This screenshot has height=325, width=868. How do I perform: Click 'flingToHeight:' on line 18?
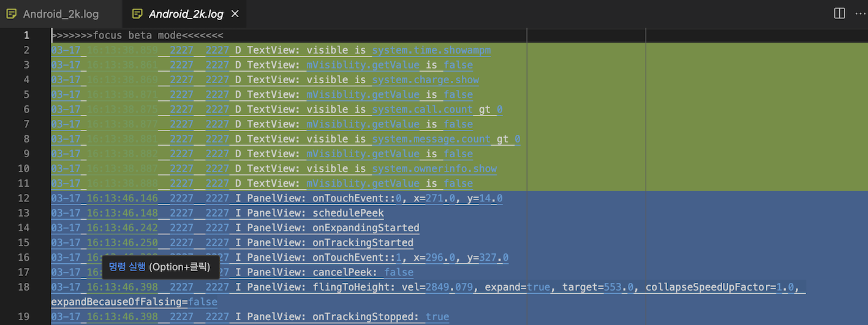[x=354, y=286]
